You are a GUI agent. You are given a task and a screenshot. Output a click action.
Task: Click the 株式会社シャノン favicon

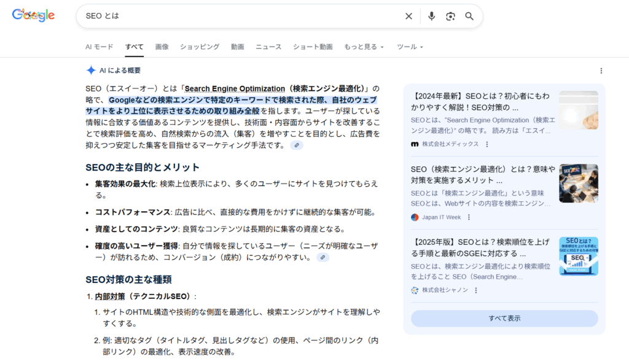[414, 290]
